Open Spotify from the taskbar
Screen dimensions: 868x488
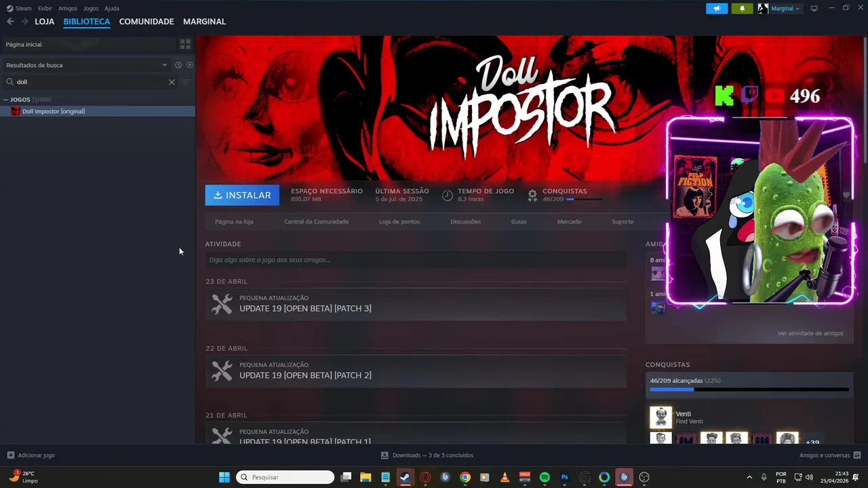[x=545, y=477]
